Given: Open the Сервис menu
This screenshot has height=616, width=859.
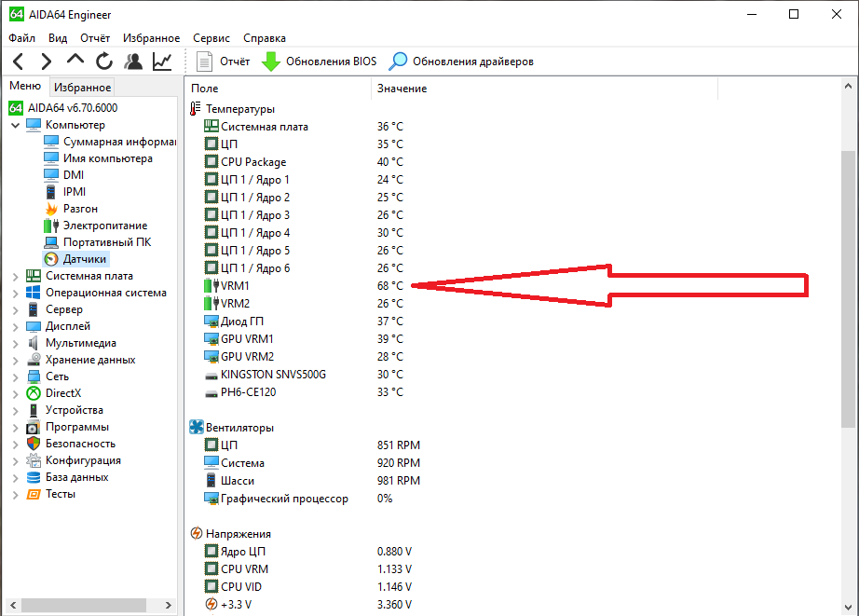Looking at the screenshot, I should pyautogui.click(x=211, y=38).
